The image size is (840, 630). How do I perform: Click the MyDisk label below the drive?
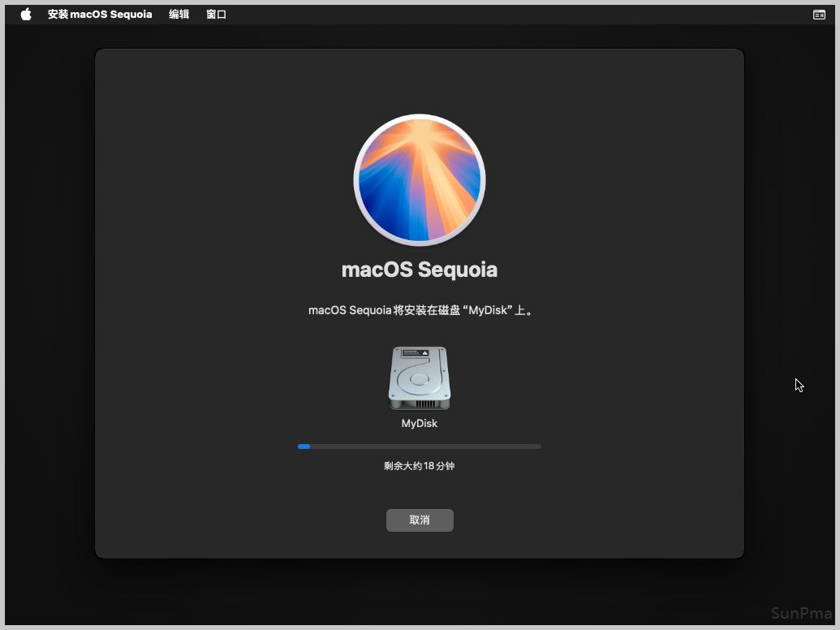click(x=420, y=424)
